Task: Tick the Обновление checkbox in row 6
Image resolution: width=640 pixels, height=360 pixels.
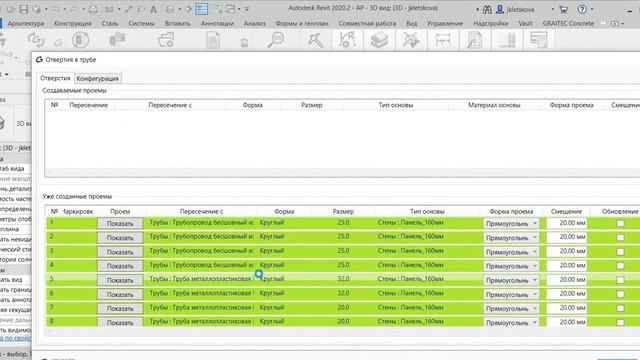Action: 620,294
